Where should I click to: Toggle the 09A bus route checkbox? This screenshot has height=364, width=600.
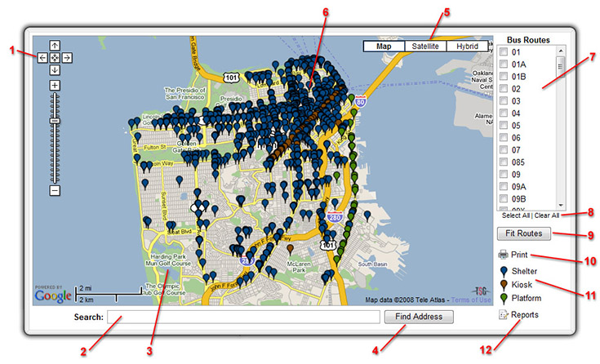point(504,186)
